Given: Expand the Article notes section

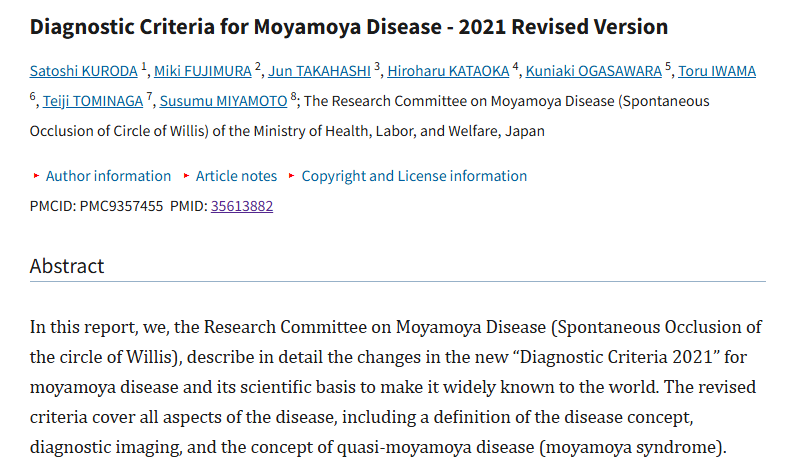Looking at the screenshot, I should (x=236, y=176).
